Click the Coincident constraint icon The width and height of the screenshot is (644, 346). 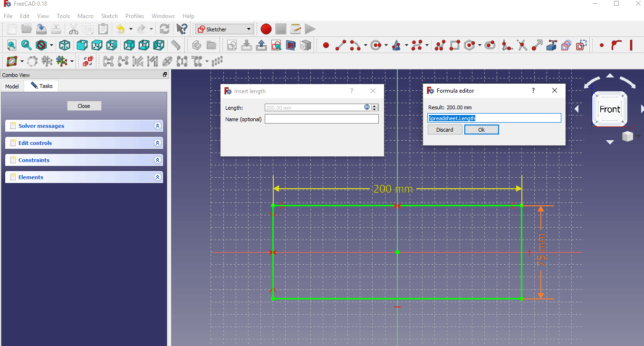[602, 45]
